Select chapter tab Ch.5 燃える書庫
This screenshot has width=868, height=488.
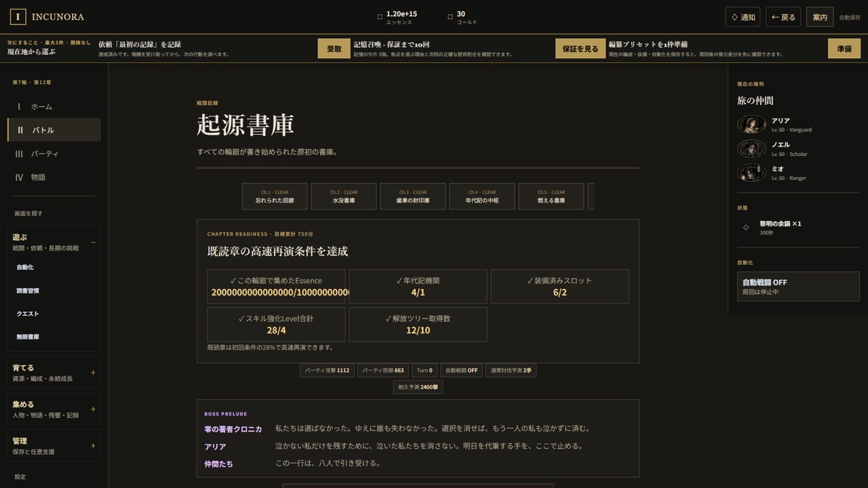[x=551, y=197]
